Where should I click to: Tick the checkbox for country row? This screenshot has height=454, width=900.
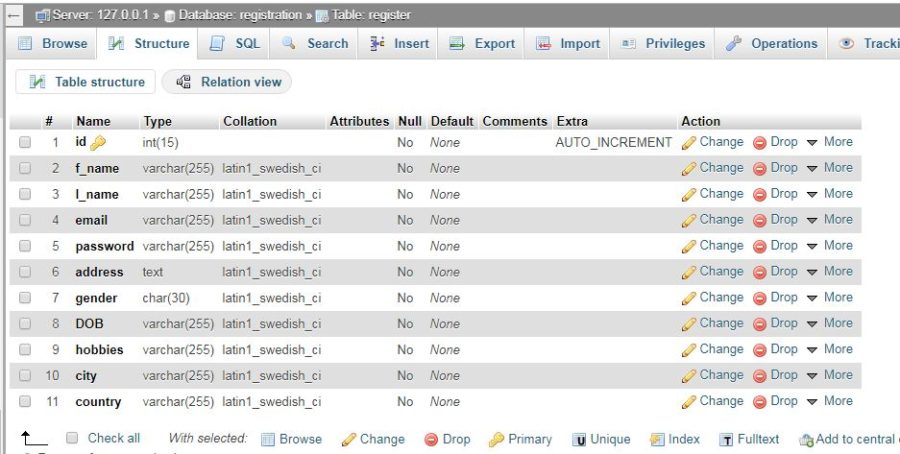point(25,401)
